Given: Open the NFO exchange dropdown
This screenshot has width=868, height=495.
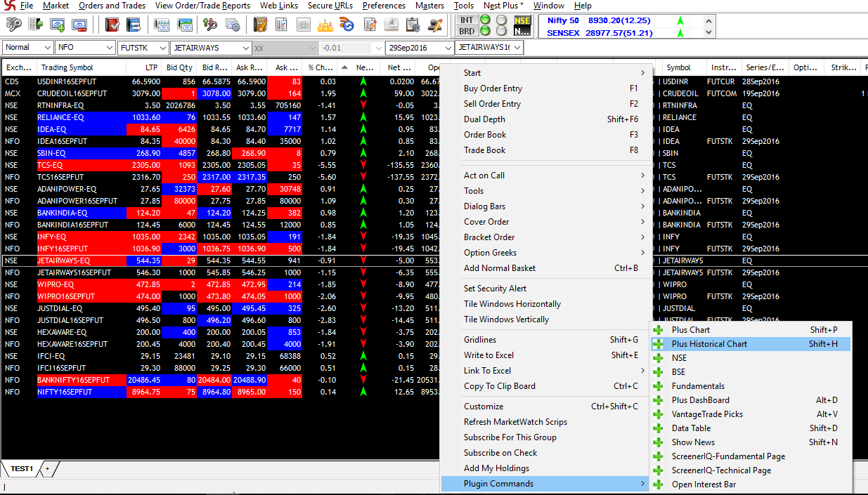Looking at the screenshot, I should coord(85,48).
